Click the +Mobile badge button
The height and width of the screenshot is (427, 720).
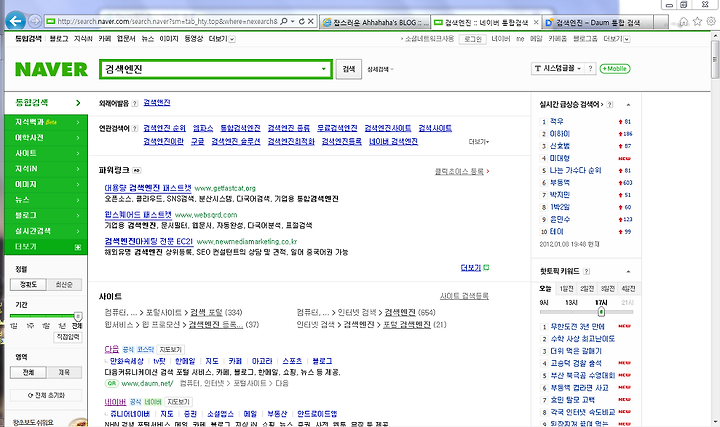click(615, 68)
